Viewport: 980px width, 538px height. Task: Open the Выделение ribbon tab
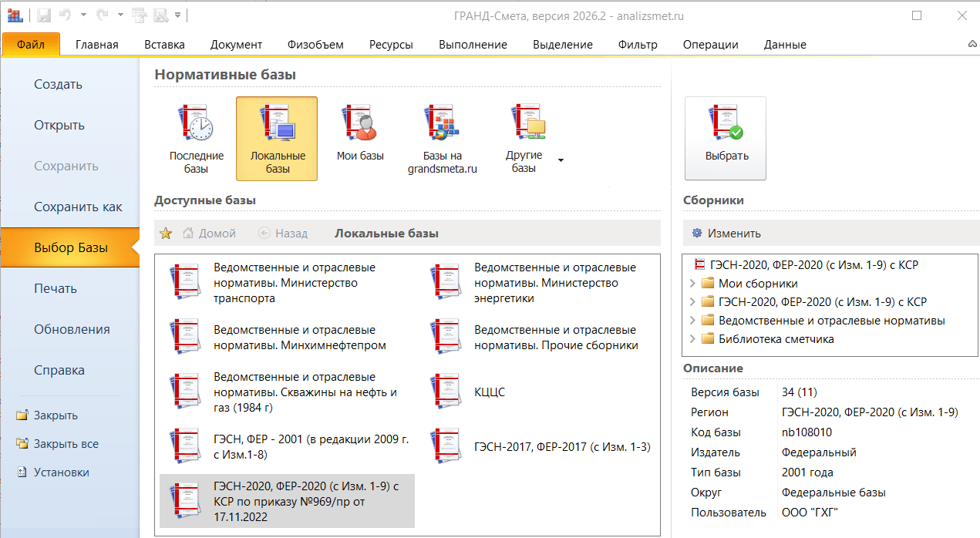[x=563, y=44]
